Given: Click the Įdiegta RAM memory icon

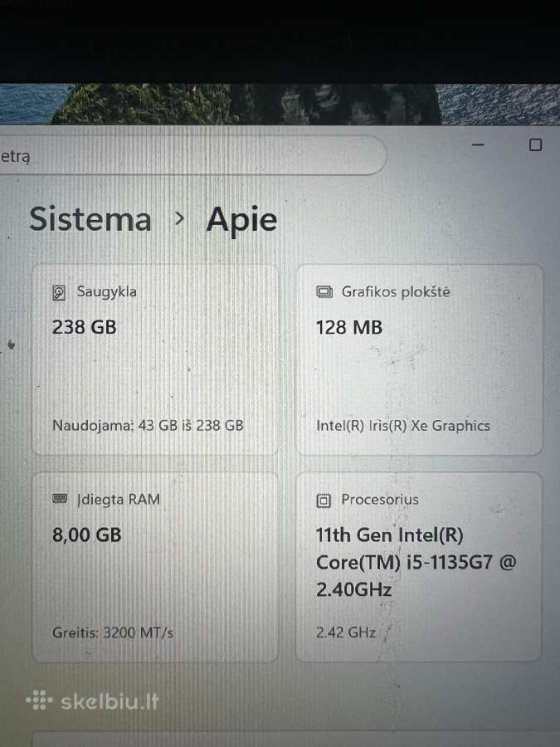Looking at the screenshot, I should point(60,499).
